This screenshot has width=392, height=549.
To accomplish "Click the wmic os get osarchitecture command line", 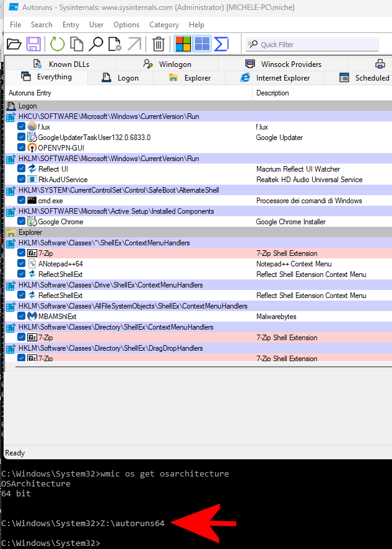I will click(115, 474).
